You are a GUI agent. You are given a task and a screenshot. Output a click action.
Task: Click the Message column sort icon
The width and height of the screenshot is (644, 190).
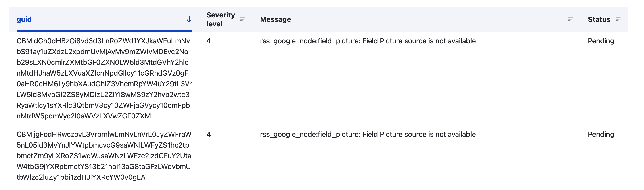(x=570, y=19)
